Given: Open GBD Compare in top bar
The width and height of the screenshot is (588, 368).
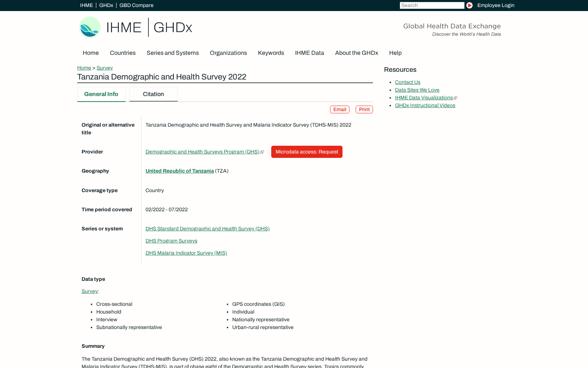Looking at the screenshot, I should coord(136,5).
